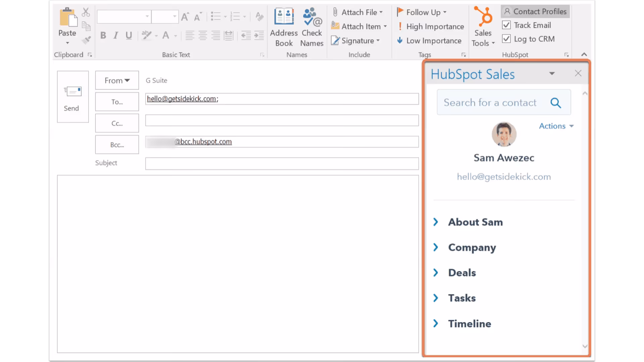Apply bulleted list formatting

point(216,16)
